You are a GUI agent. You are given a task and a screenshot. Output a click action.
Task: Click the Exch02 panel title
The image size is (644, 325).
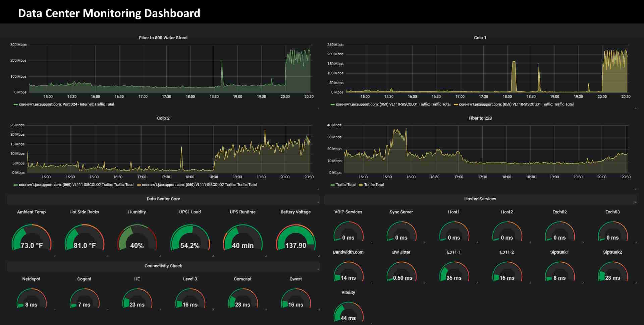coord(559,212)
